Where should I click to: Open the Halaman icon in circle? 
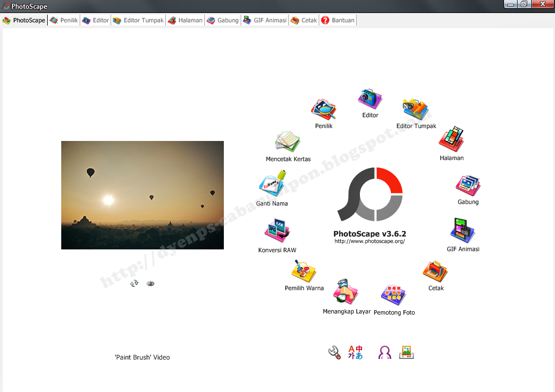tap(451, 139)
